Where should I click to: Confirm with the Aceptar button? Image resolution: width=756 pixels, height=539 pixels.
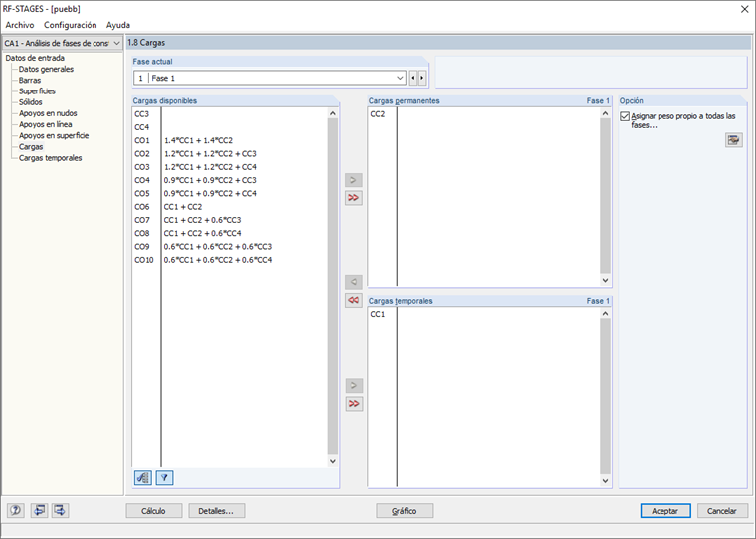665,511
